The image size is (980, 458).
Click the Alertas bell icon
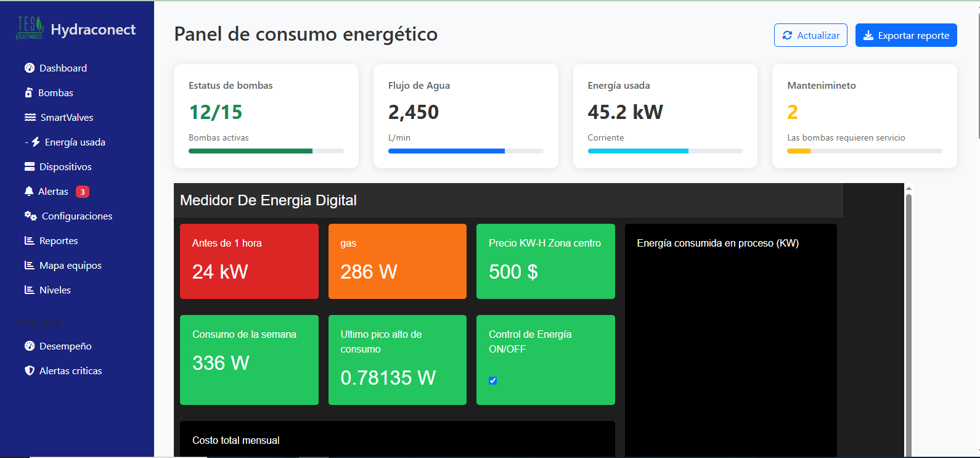click(29, 191)
